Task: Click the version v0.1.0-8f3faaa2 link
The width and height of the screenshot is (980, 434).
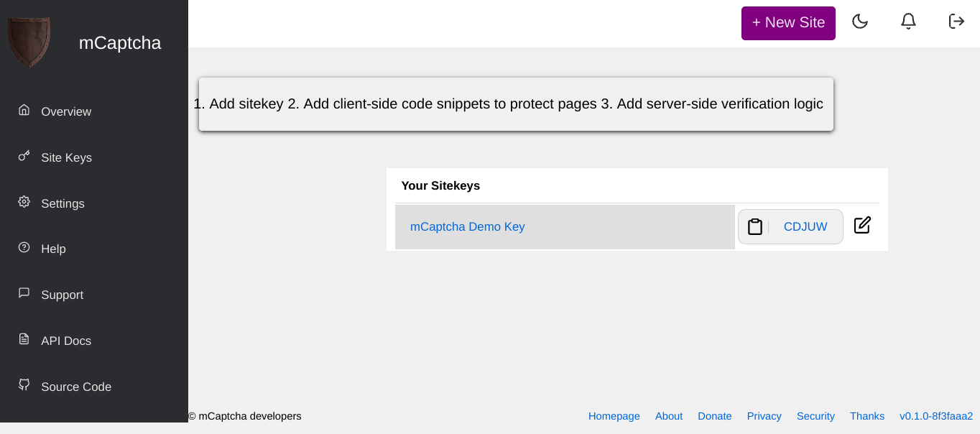Action: point(935,416)
